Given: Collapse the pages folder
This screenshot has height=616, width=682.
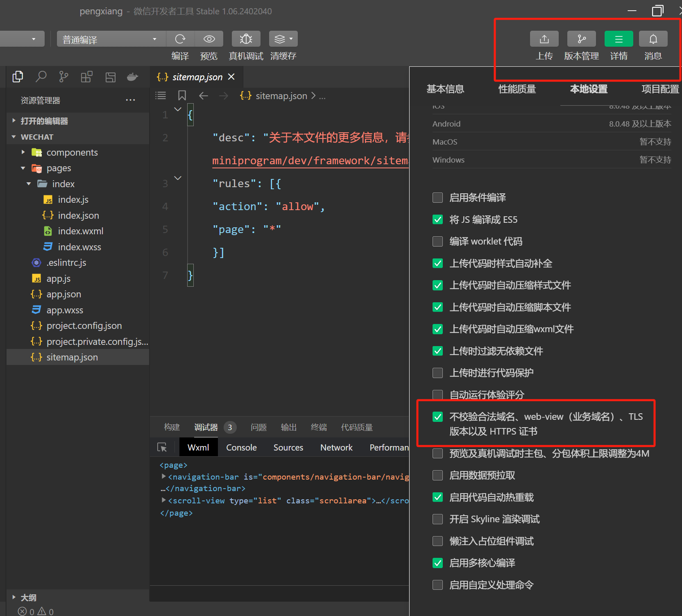Looking at the screenshot, I should [x=23, y=168].
